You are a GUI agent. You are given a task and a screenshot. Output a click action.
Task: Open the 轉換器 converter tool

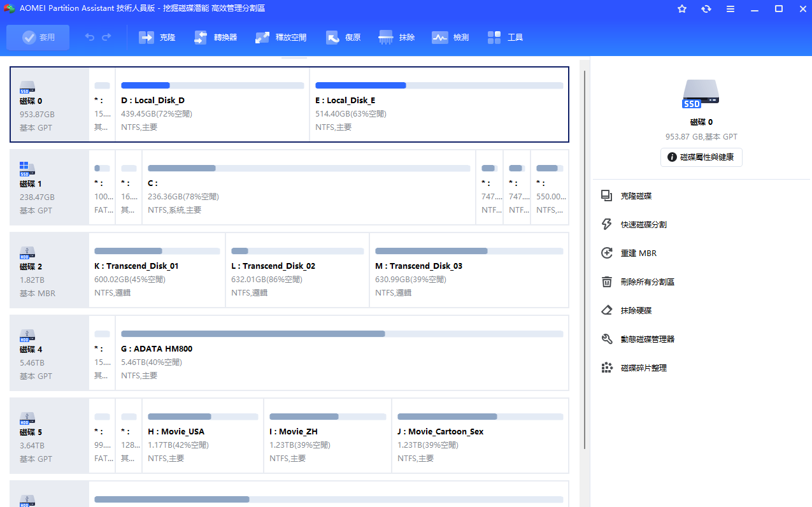[x=215, y=38]
